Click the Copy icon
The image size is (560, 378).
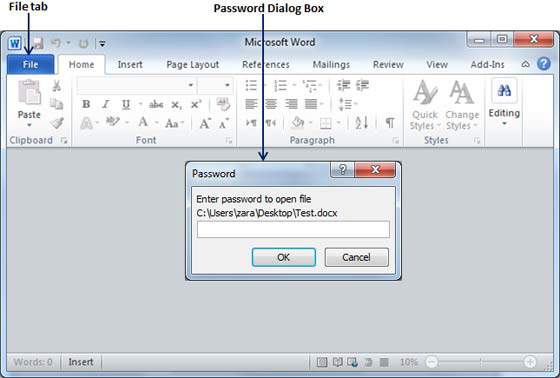(56, 104)
